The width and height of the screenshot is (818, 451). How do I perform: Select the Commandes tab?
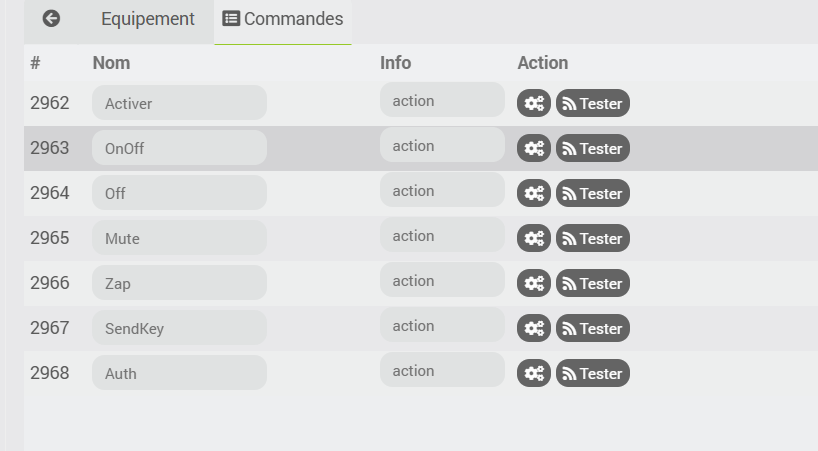pos(283,19)
